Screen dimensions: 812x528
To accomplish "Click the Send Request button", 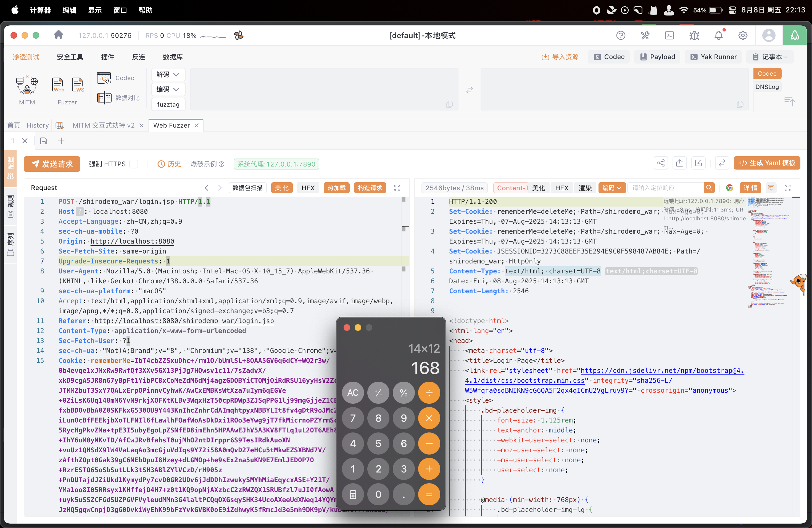I will tap(52, 164).
